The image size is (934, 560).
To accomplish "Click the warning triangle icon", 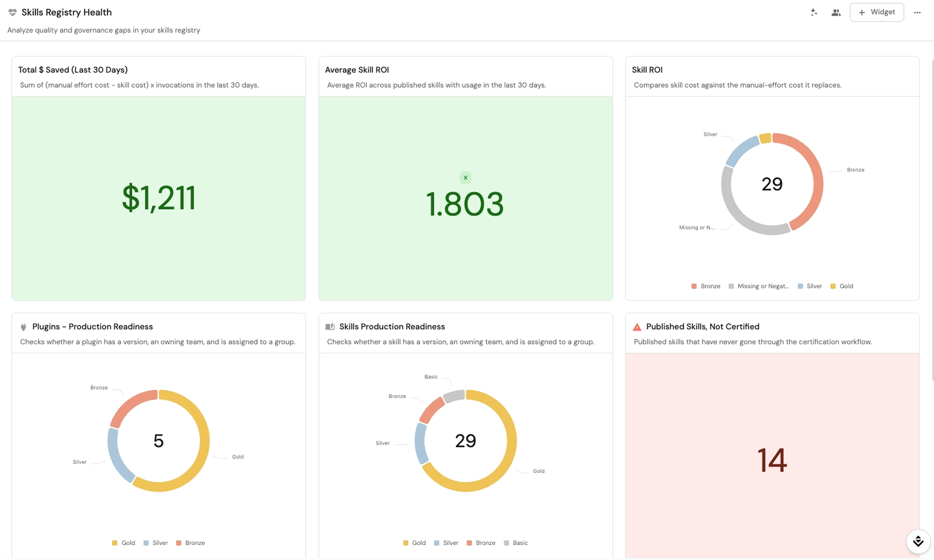I will pos(637,327).
